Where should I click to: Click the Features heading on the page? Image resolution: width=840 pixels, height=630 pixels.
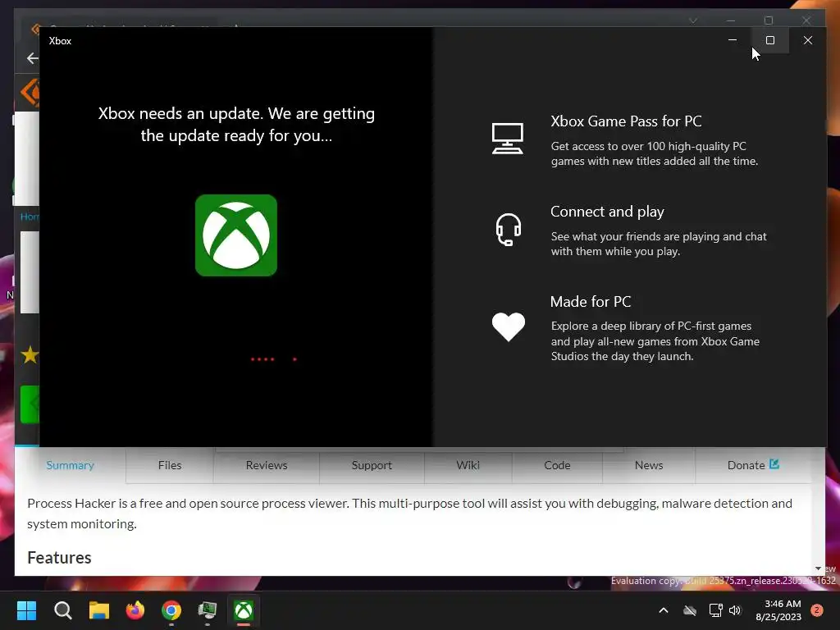click(x=59, y=558)
